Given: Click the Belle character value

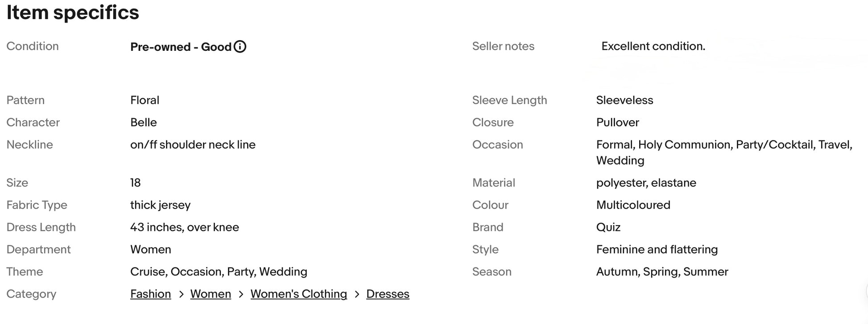Looking at the screenshot, I should click(143, 123).
